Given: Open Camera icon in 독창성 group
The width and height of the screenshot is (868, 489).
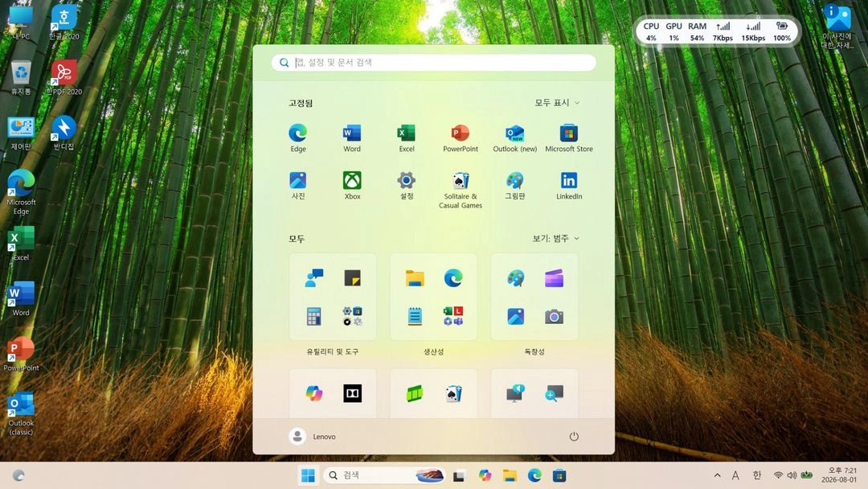Looking at the screenshot, I should (554, 316).
